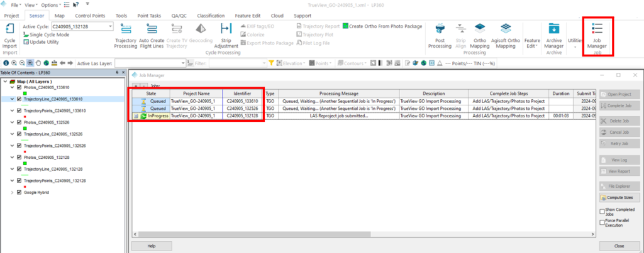Click the Close button in Job Manager
The width and height of the screenshot is (644, 253).
point(619,246)
